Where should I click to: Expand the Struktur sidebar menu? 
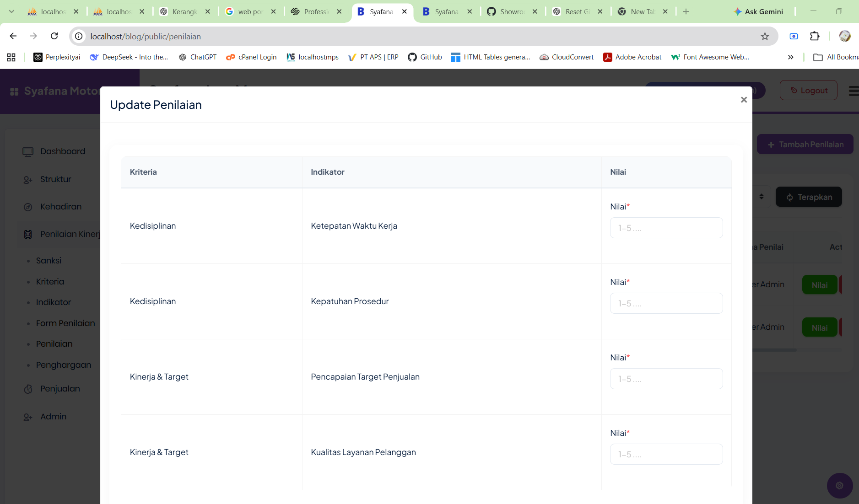tap(55, 179)
